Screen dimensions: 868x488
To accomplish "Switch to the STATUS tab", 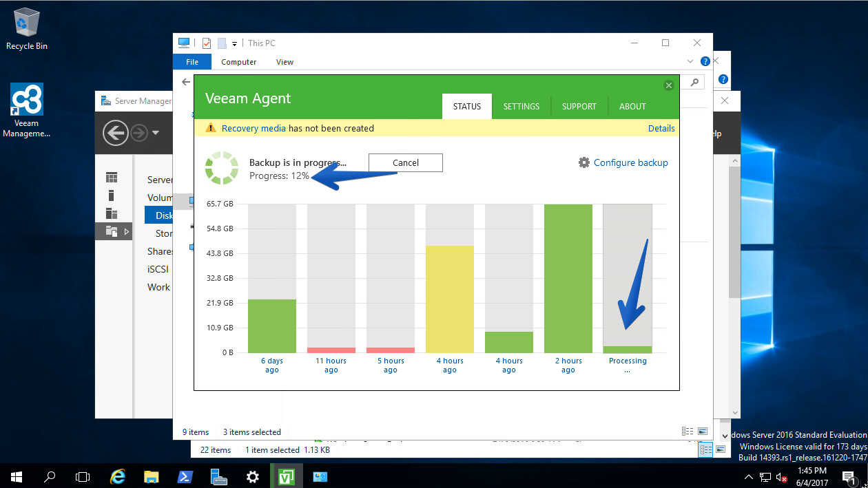I will coord(466,106).
